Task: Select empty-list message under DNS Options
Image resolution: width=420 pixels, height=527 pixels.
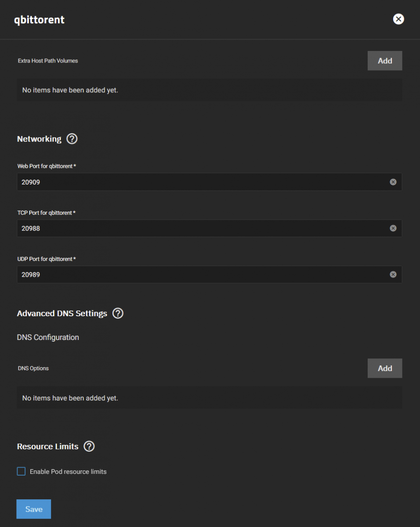Action: tap(70, 398)
